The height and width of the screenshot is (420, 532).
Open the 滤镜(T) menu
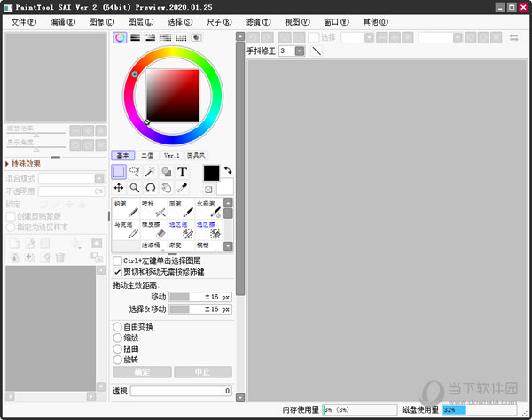click(258, 22)
